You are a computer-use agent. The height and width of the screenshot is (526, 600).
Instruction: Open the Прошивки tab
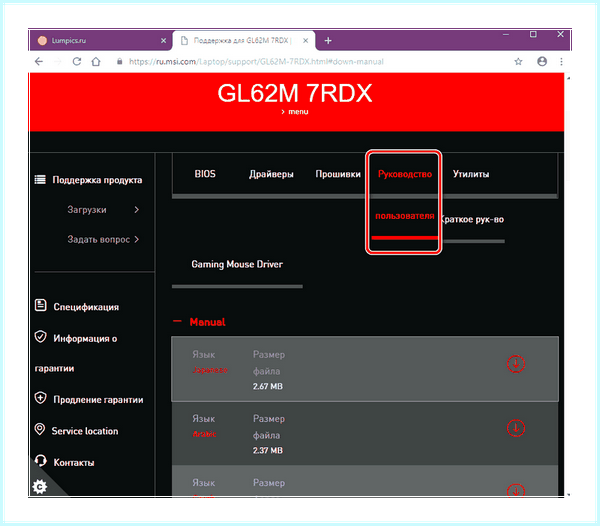pyautogui.click(x=338, y=174)
